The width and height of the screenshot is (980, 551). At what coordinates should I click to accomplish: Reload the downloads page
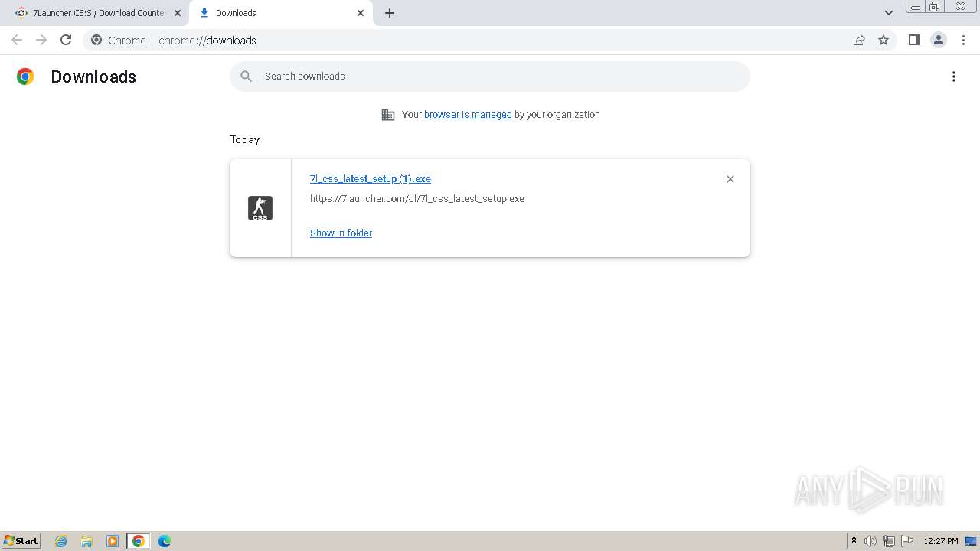coord(66,40)
